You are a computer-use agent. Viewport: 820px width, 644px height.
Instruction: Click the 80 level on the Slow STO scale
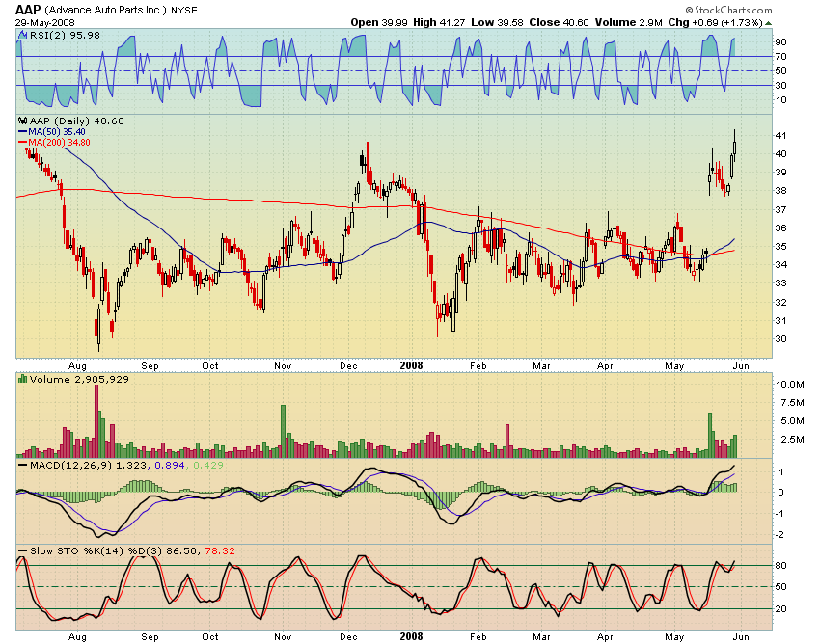[x=780, y=566]
